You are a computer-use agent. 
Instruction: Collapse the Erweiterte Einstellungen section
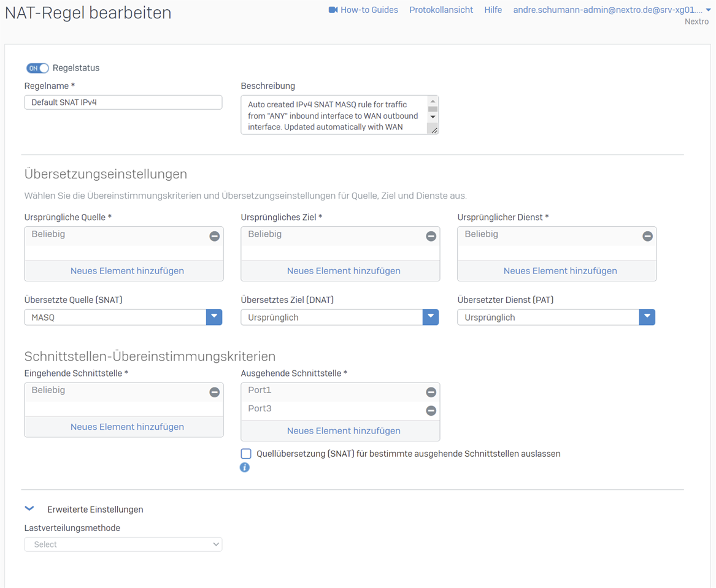pos(29,509)
